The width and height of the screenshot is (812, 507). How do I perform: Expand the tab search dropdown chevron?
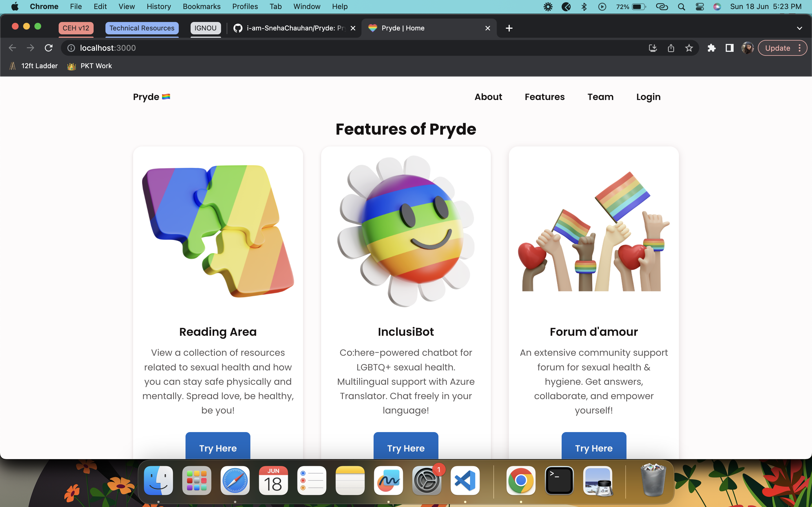[x=799, y=28]
